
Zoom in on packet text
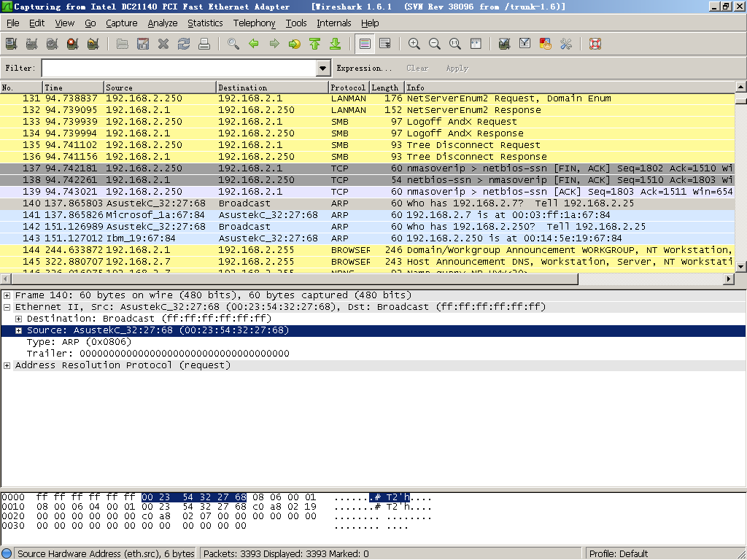point(414,44)
